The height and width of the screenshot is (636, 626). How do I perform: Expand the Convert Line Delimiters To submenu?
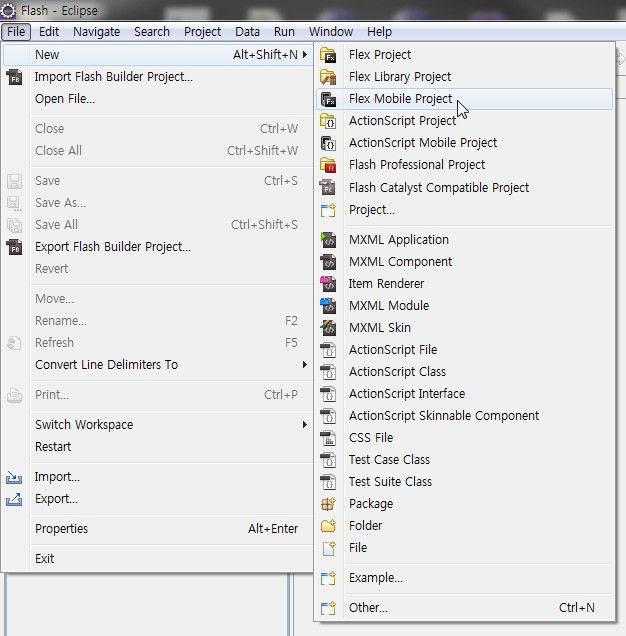(x=305, y=364)
